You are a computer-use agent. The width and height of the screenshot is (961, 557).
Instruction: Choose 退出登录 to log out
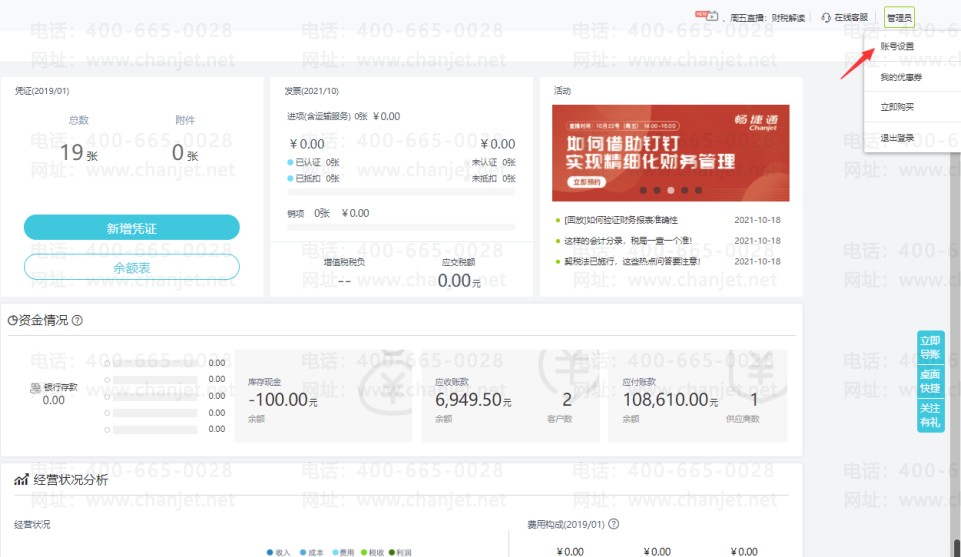pyautogui.click(x=897, y=138)
